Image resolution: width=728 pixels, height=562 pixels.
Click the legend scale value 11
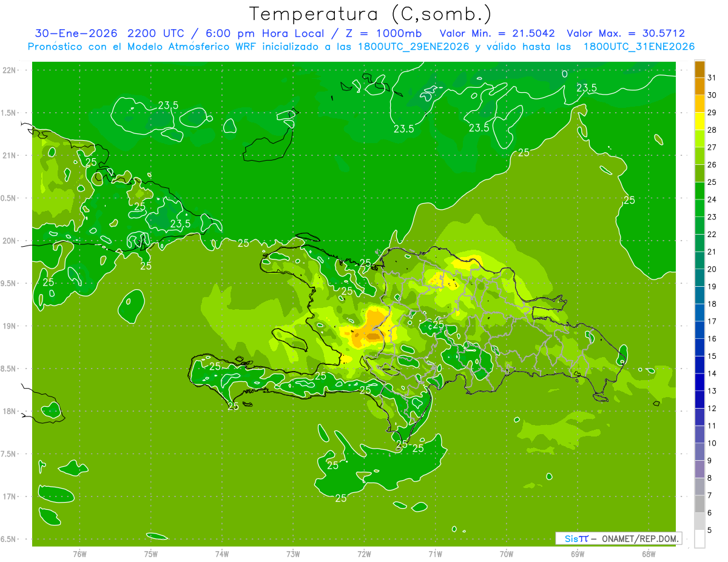(x=712, y=426)
